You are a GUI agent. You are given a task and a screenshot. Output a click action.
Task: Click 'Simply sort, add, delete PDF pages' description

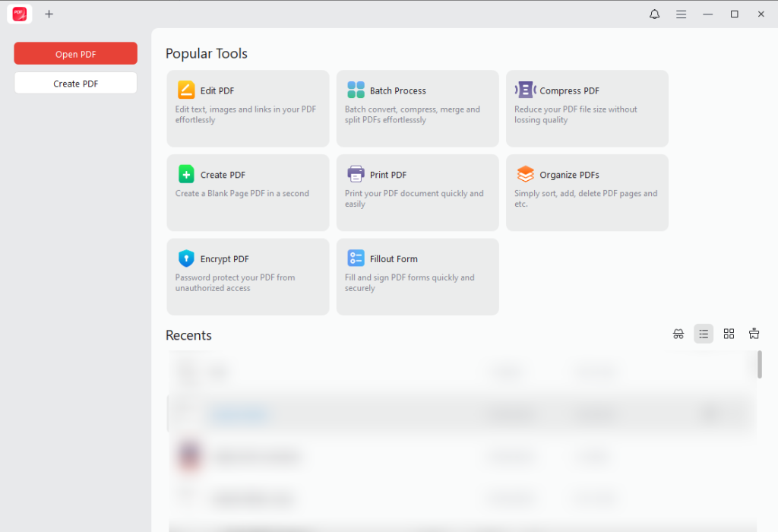pyautogui.click(x=586, y=198)
